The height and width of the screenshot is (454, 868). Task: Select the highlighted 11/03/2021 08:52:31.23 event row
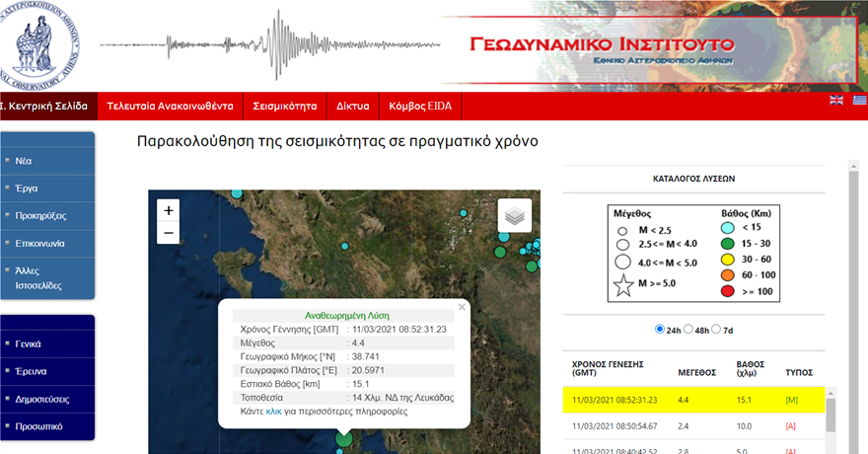693,400
